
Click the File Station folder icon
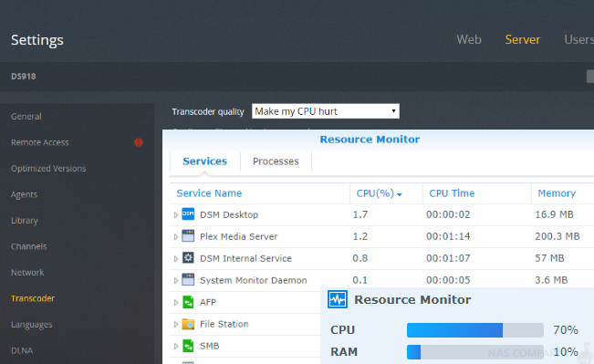(188, 324)
